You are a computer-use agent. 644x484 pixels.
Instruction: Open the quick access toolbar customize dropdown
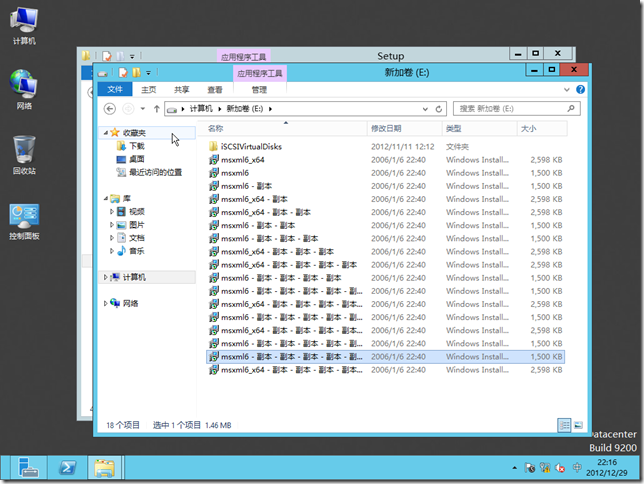pos(148,73)
